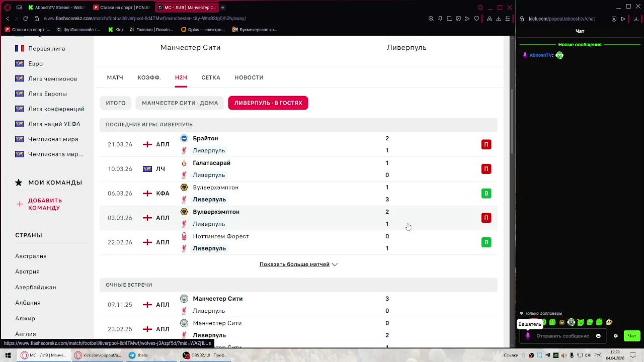Open the Opera menu logo

click(8, 8)
